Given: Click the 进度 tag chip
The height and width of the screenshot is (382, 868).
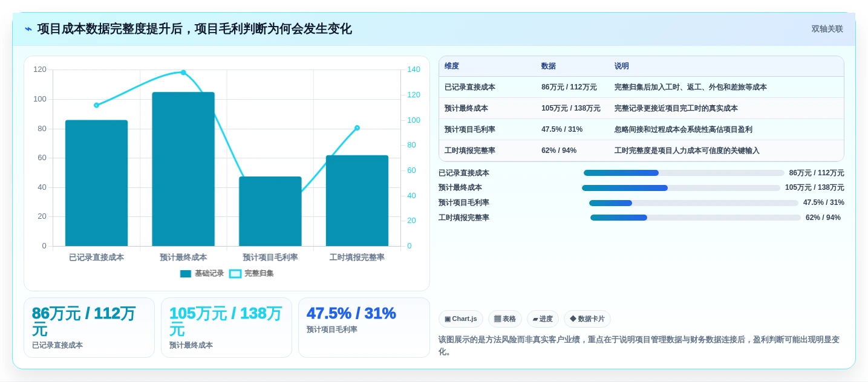Looking at the screenshot, I should (x=543, y=319).
